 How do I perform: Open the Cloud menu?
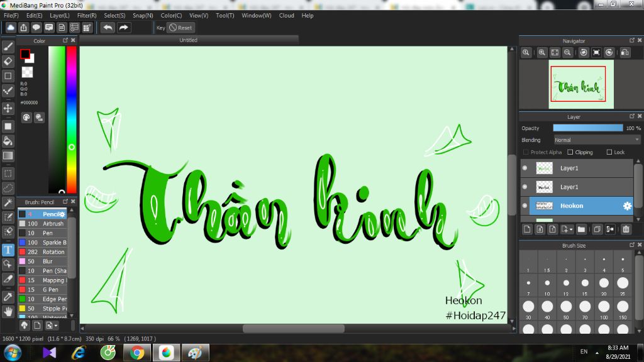click(286, 16)
